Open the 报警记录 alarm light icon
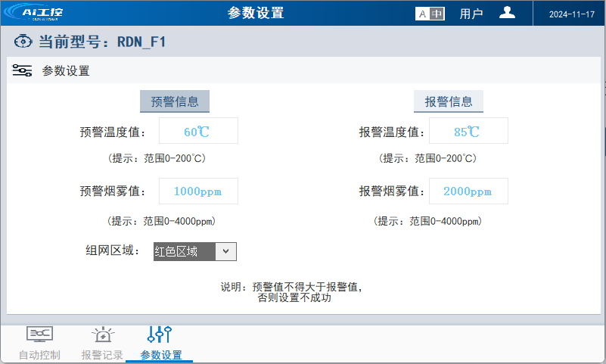The image size is (606, 364). point(103,334)
